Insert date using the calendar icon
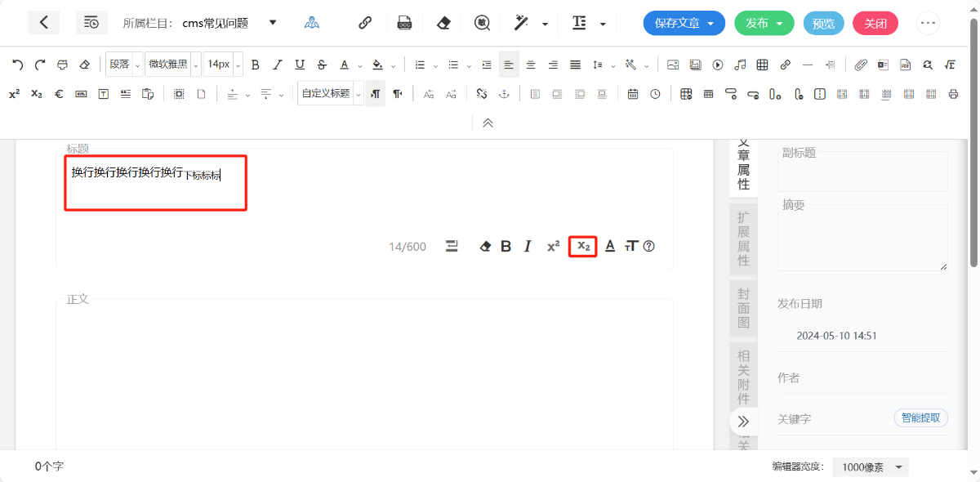The height and width of the screenshot is (482, 980). point(633,94)
